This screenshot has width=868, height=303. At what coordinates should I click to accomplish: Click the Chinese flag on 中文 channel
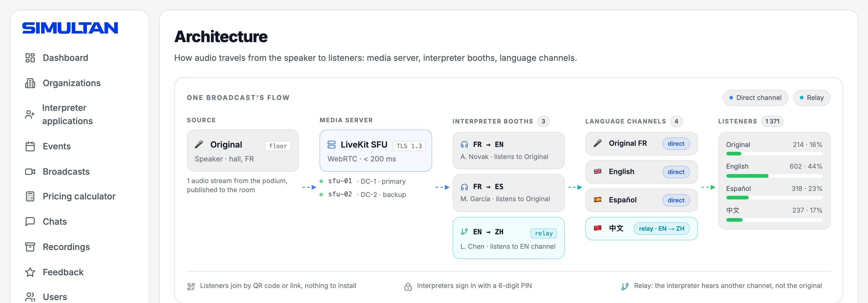click(x=597, y=228)
